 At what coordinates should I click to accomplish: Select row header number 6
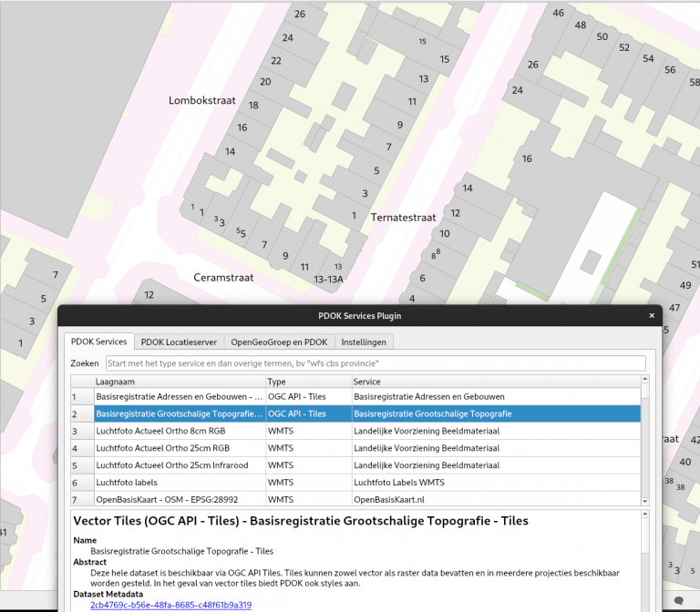(82, 483)
